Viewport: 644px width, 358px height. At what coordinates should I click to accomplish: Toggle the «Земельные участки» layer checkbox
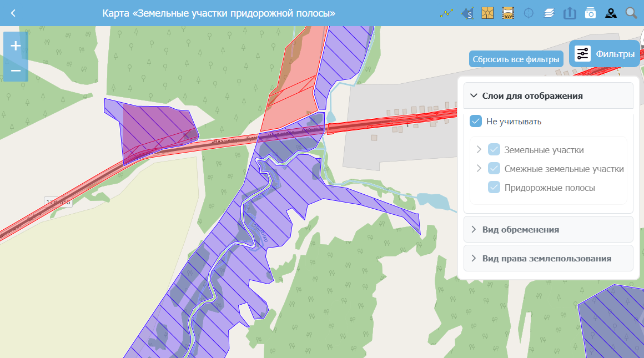click(494, 150)
